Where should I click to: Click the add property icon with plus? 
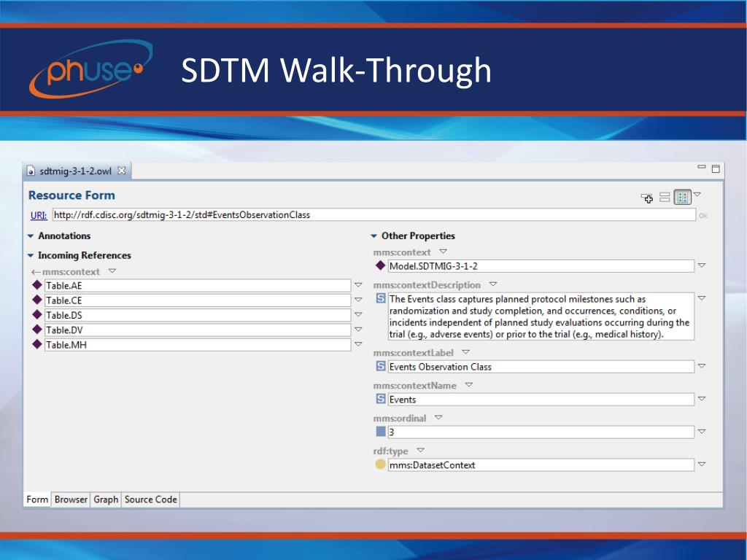[x=646, y=198]
